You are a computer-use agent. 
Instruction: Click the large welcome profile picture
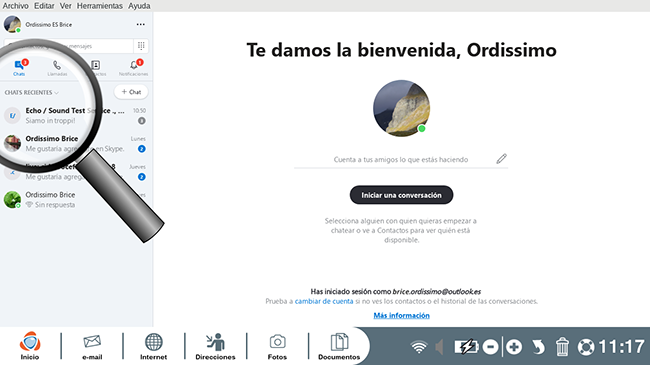coord(401,108)
